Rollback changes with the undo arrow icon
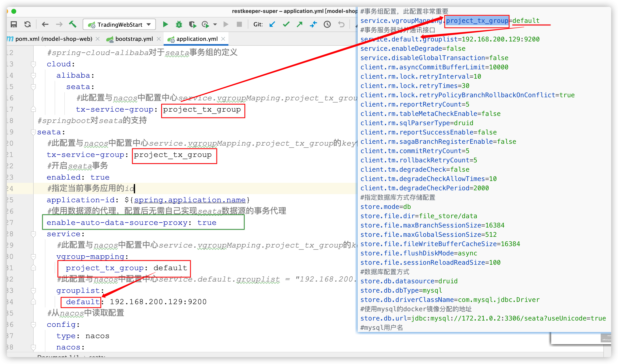 [x=341, y=24]
